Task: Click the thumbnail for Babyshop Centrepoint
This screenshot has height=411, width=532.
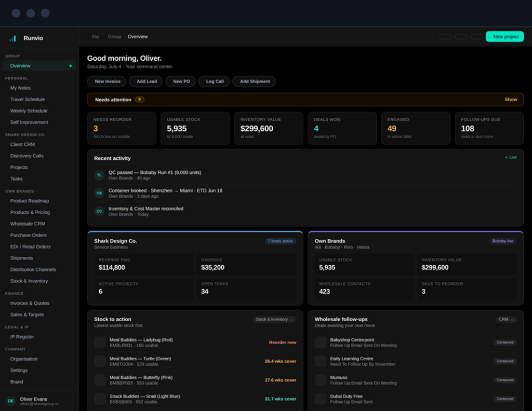Action: pos(321,342)
